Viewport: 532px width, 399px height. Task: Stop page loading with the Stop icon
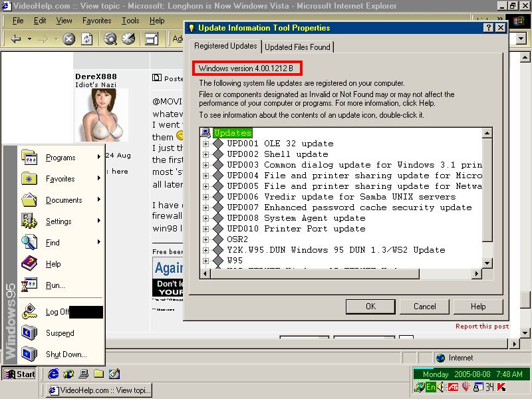tap(69, 39)
